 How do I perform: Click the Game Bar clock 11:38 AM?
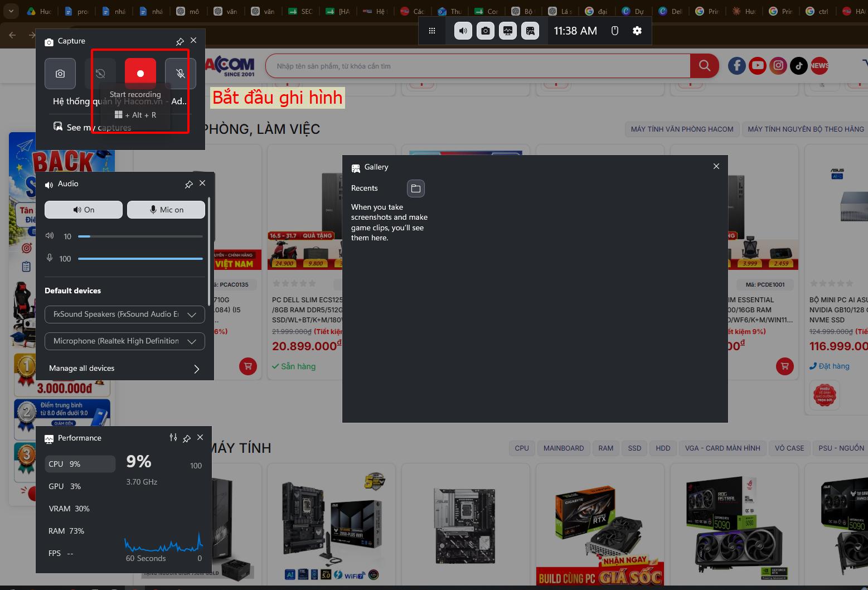coord(575,31)
